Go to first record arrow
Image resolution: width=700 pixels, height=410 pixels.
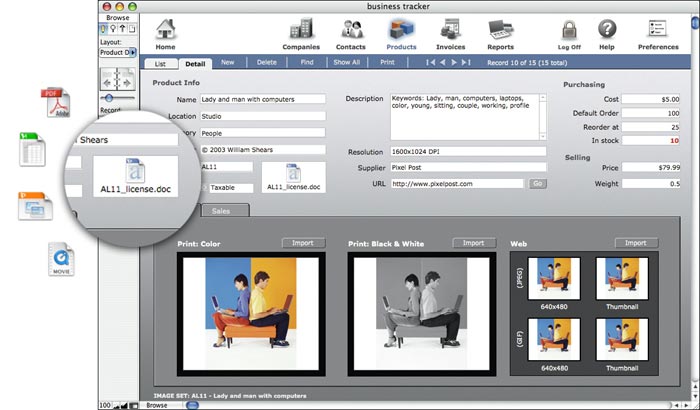point(430,63)
